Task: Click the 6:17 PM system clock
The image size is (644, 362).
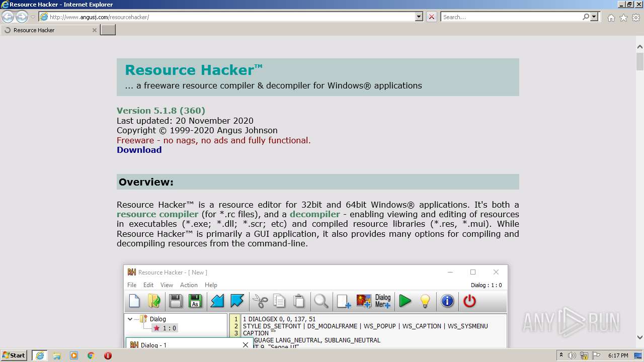Action: pyautogui.click(x=618, y=355)
